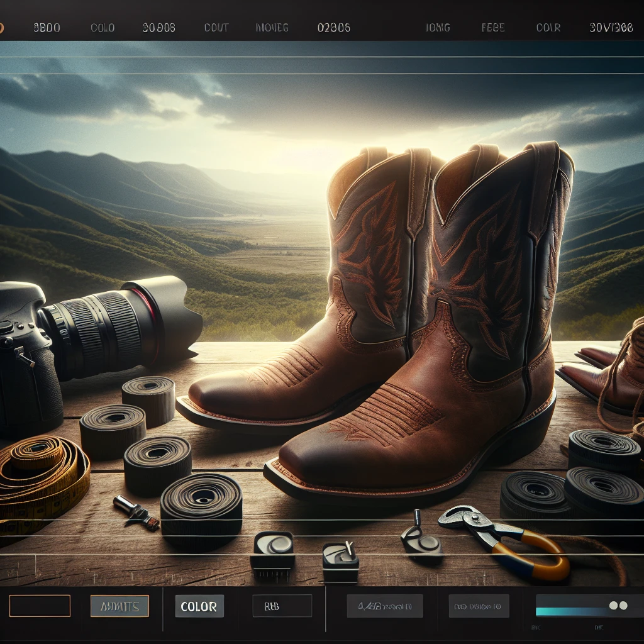Click the square icon with blade symbol
Screen dimensions: 644x644
[x=340, y=561]
